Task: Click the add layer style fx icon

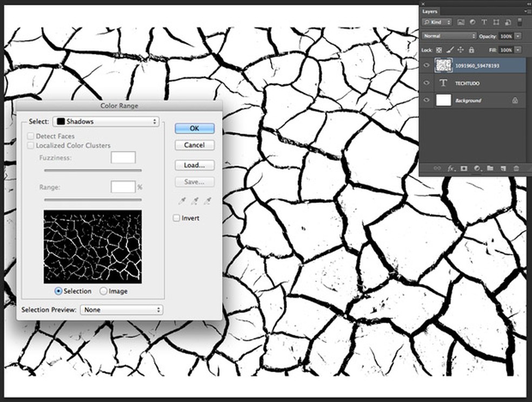Action: click(x=450, y=169)
